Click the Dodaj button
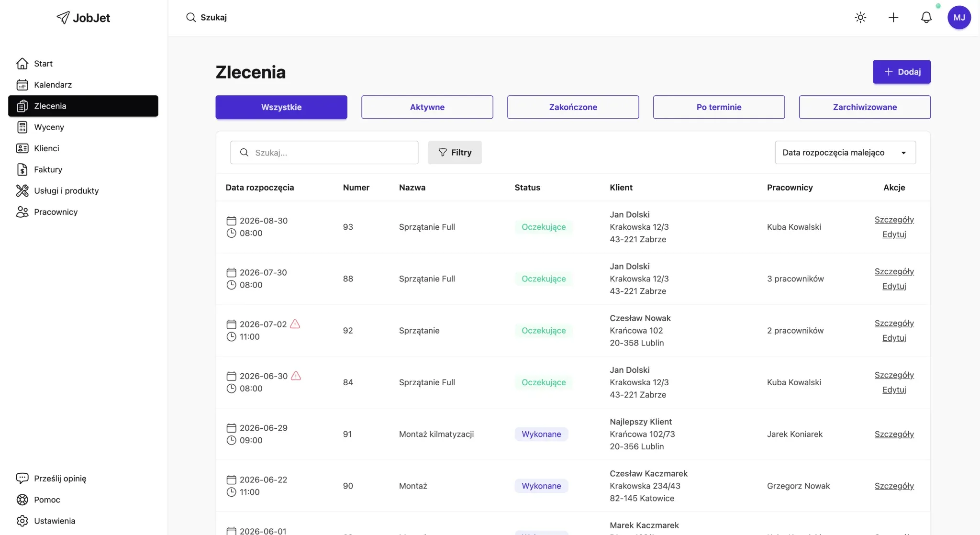Viewport: 980px width, 535px height. tap(902, 72)
